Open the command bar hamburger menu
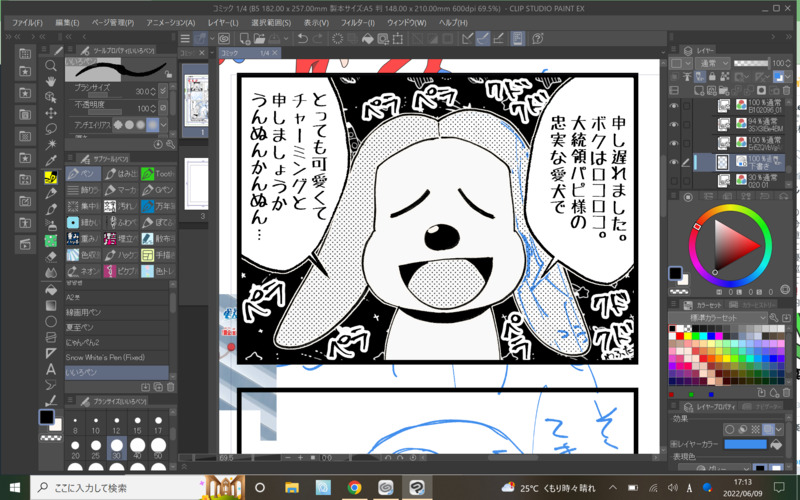This screenshot has width=800, height=500. [x=185, y=38]
